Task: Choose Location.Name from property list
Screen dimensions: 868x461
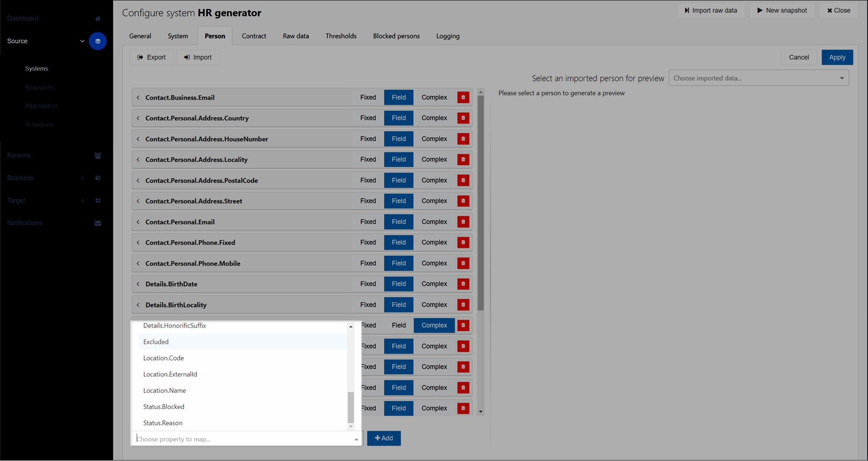Action: (x=243, y=391)
